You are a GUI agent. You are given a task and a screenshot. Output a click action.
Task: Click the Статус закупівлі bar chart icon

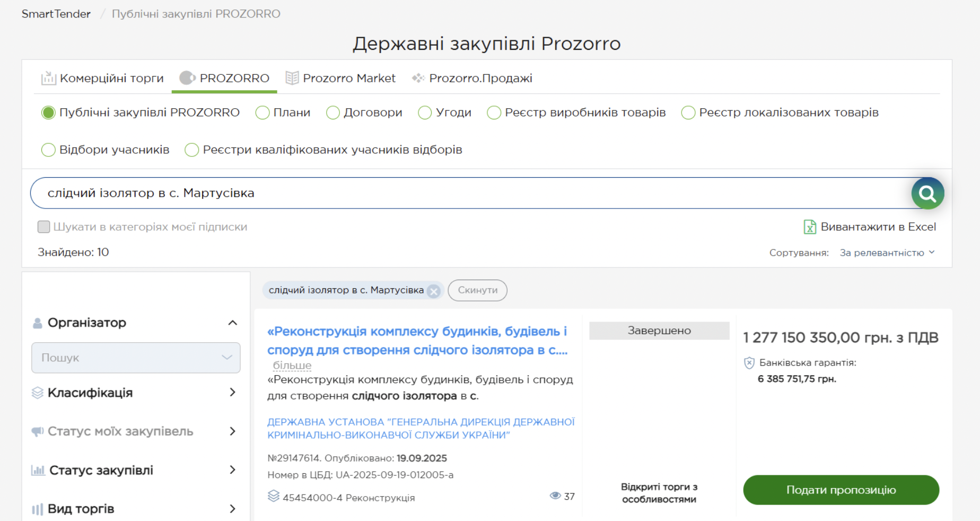38,470
